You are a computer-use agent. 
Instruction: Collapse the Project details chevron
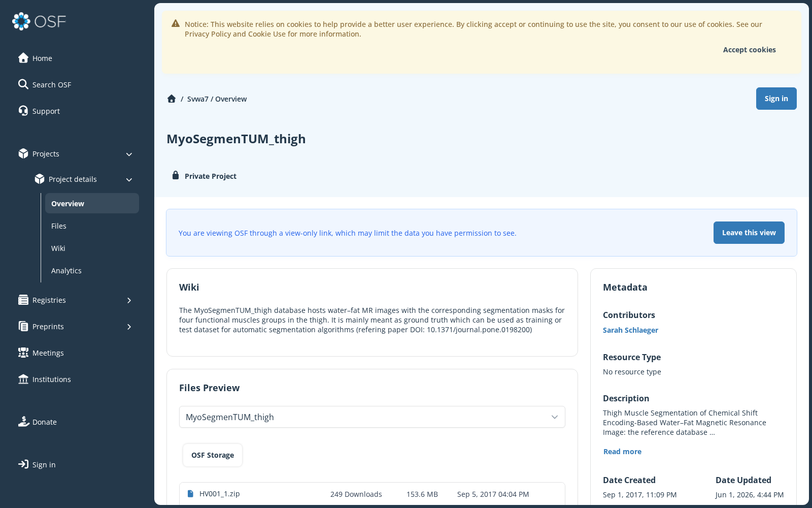129,179
